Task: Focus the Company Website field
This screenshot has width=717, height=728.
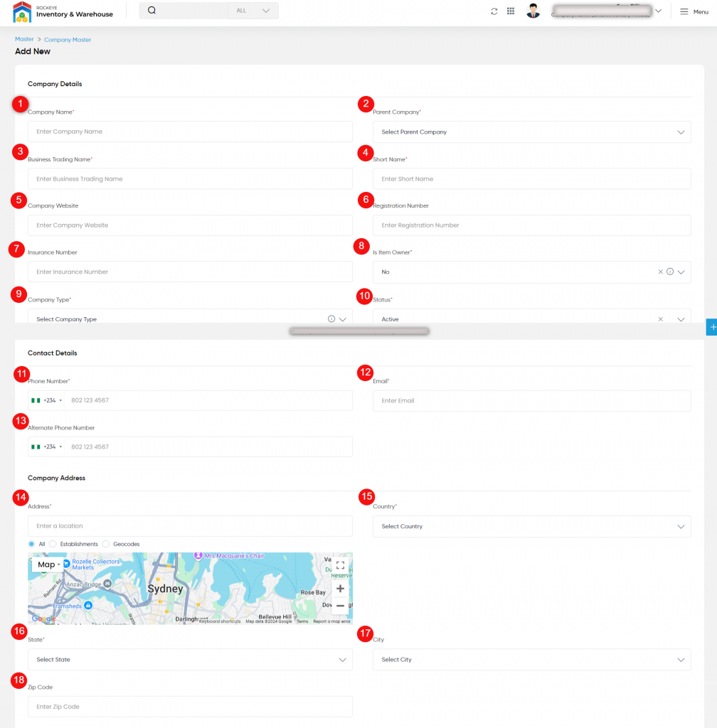Action: coord(190,225)
